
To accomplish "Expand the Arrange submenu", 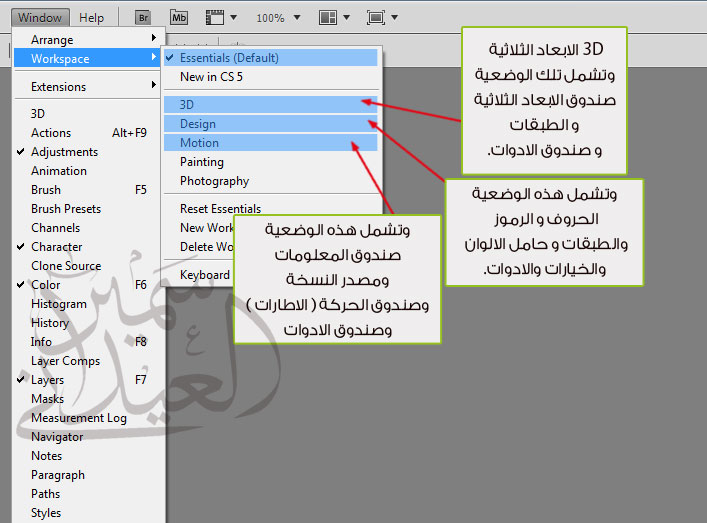I will pos(88,40).
